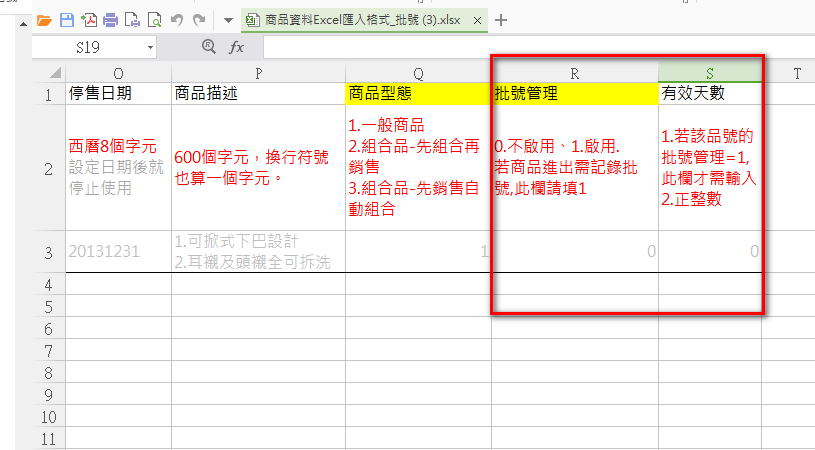Select row 9 header
The image size is (815, 450).
pyautogui.click(x=49, y=395)
